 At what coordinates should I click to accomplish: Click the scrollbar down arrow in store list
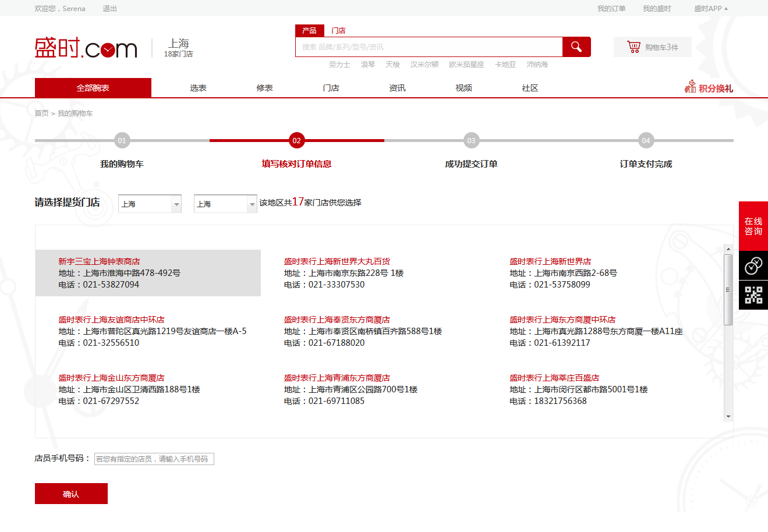pos(728,417)
